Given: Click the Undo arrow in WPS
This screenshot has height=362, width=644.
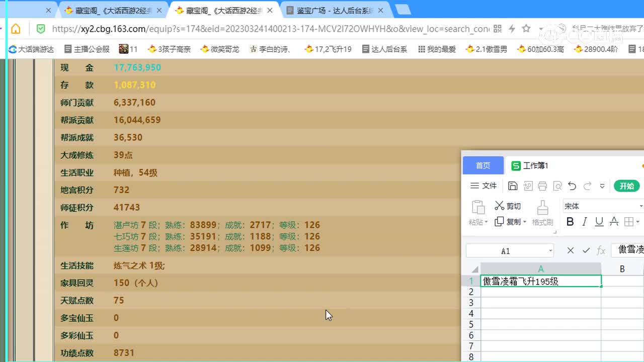Looking at the screenshot, I should [572, 186].
